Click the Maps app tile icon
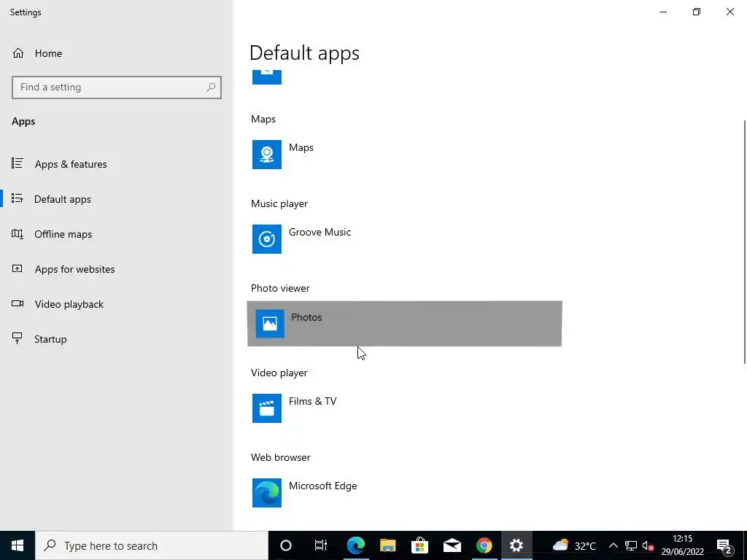This screenshot has width=747, height=560. [267, 155]
